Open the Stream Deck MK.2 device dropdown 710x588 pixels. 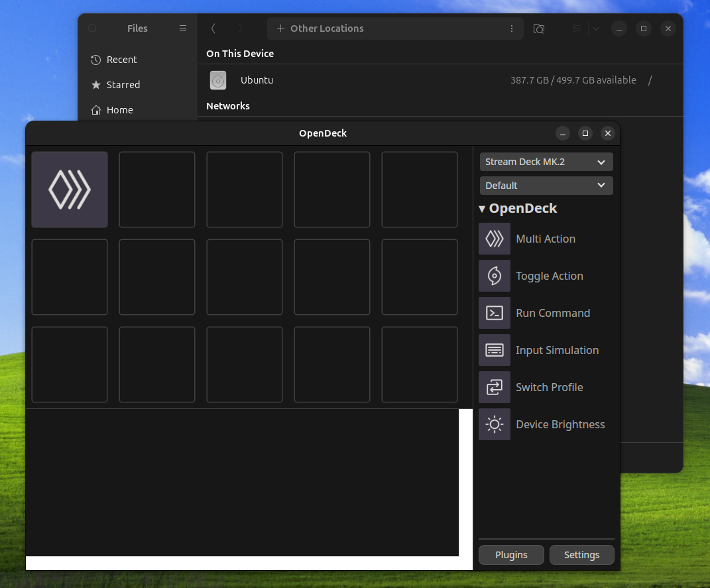pyautogui.click(x=546, y=162)
